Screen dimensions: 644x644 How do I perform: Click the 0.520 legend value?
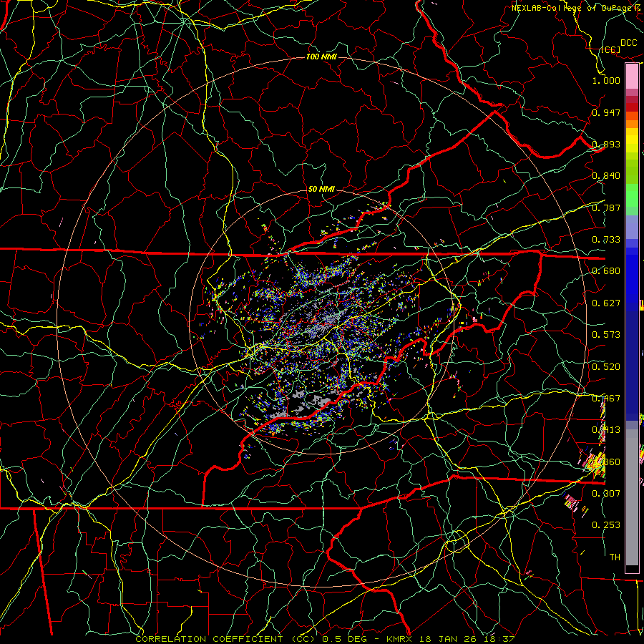(x=606, y=366)
